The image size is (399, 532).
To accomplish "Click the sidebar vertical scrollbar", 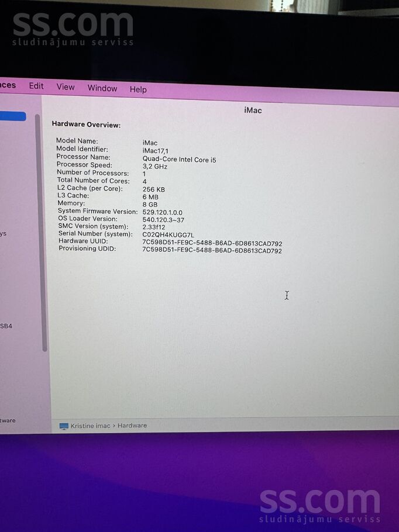I will tap(42, 233).
